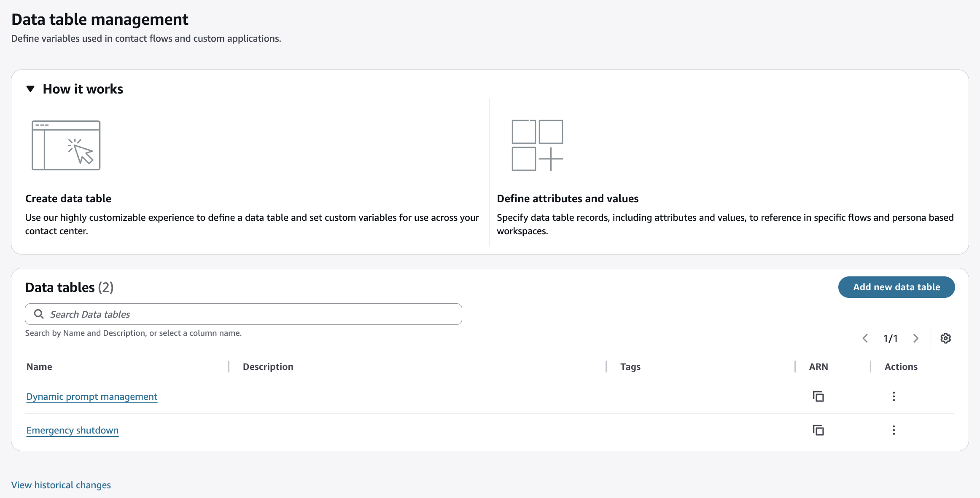Click the Tags column header

coord(630,367)
